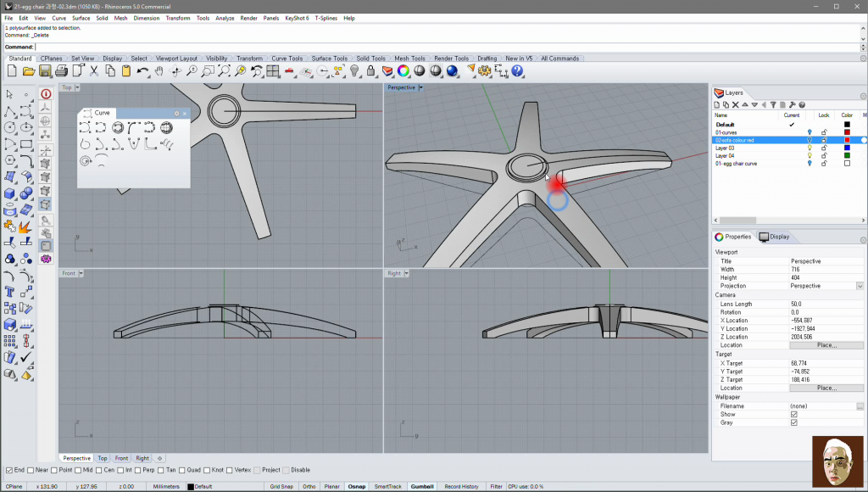
Task: Click Record History in status bar
Action: (461, 486)
